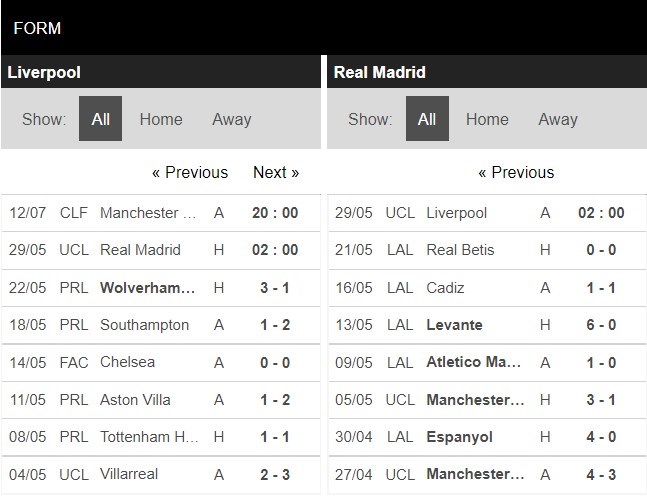The width and height of the screenshot is (647, 500).
Task: Click Real Betis in Real Madrid's list
Action: pos(460,249)
